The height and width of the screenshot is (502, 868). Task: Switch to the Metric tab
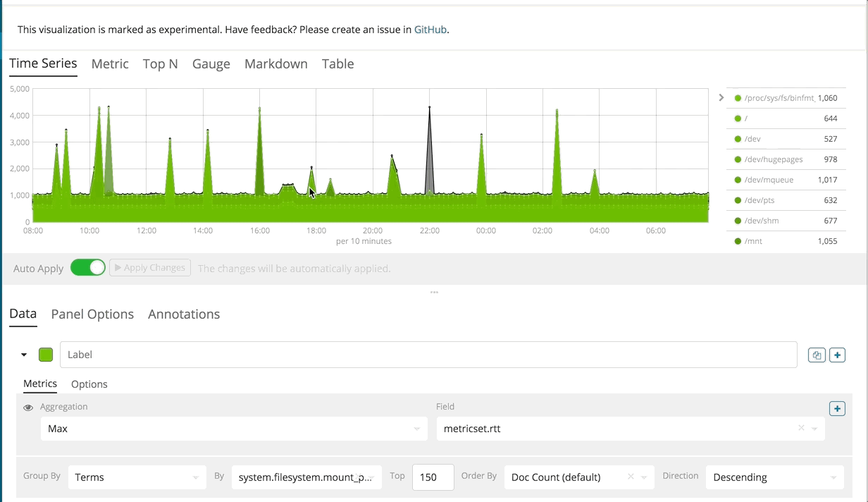pyautogui.click(x=110, y=63)
